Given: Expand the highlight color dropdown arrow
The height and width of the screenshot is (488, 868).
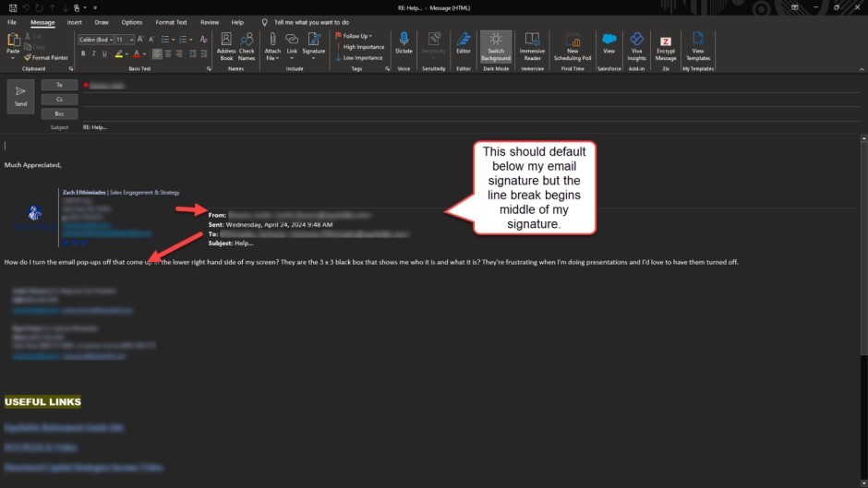Looking at the screenshot, I should pos(127,54).
